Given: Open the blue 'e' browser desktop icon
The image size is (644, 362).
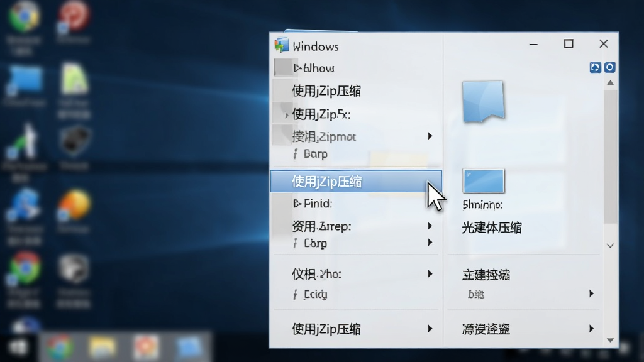Looking at the screenshot, I should pos(25,206).
